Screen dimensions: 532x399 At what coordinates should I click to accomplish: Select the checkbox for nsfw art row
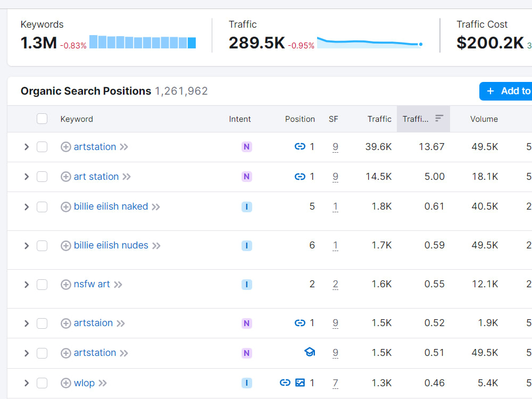point(42,284)
